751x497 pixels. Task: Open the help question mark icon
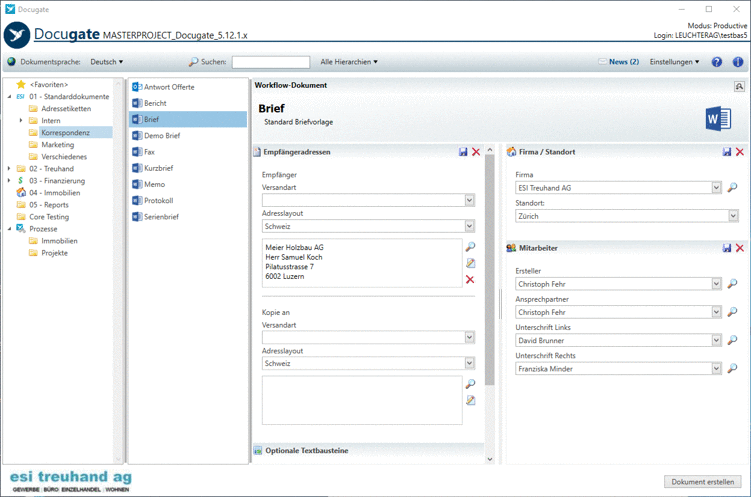click(x=717, y=62)
